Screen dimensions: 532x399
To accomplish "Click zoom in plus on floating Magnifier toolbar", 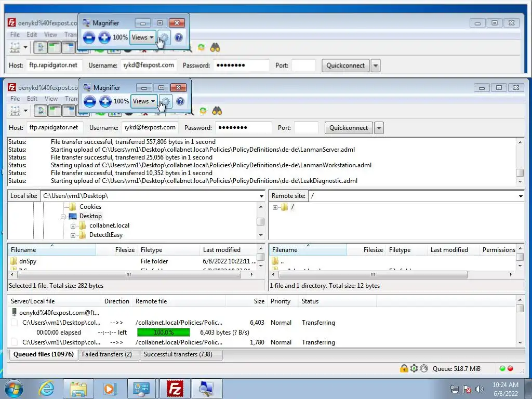I will pyautogui.click(x=105, y=101).
